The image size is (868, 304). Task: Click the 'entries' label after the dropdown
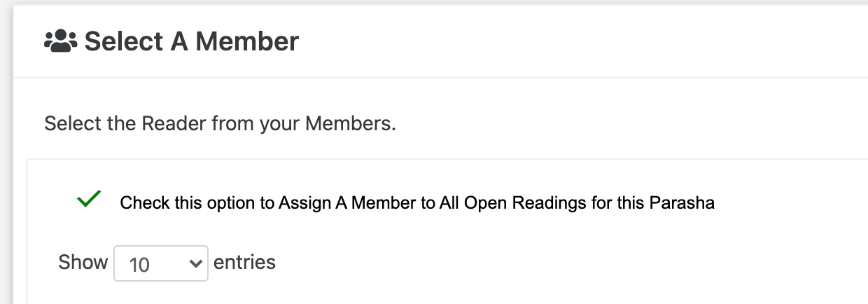pyautogui.click(x=244, y=263)
